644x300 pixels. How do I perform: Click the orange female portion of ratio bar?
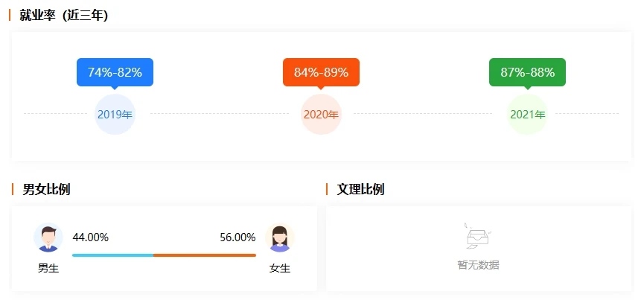pos(205,255)
